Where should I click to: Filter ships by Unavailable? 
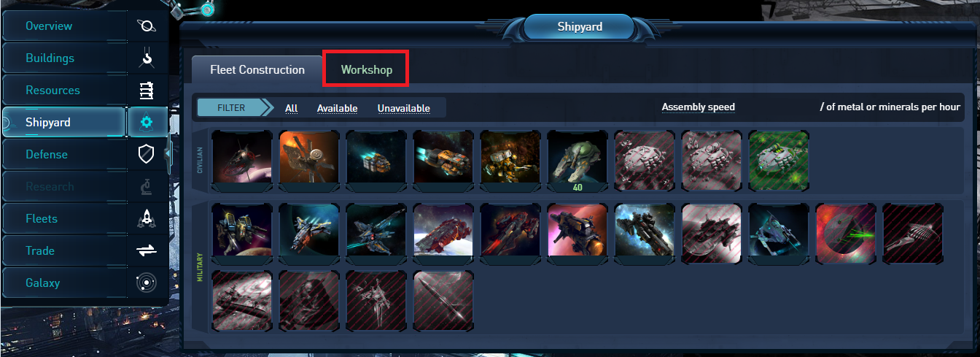coord(403,109)
